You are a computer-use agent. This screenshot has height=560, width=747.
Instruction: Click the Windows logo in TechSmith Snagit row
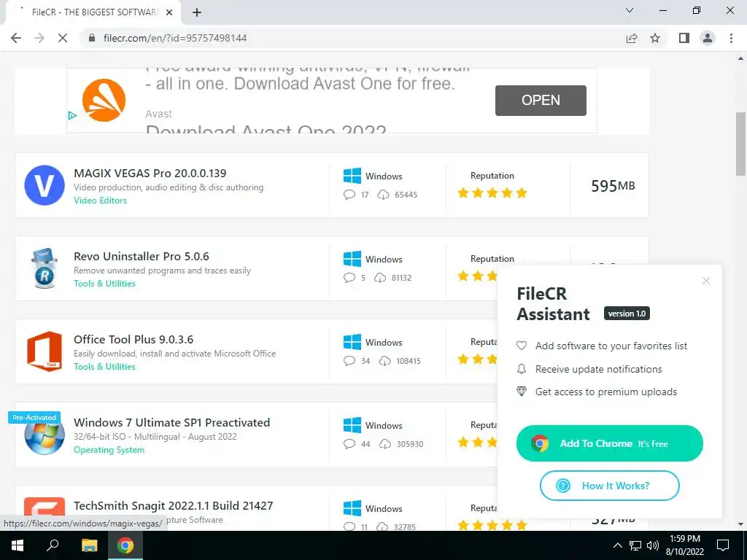pos(352,508)
